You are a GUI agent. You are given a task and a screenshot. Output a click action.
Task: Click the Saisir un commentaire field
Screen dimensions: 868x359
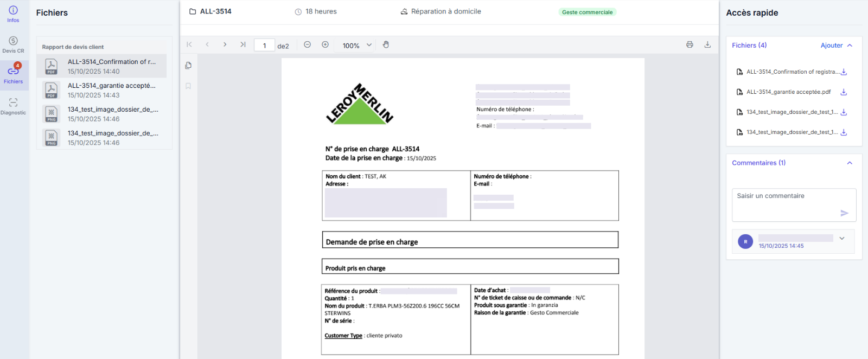point(794,205)
